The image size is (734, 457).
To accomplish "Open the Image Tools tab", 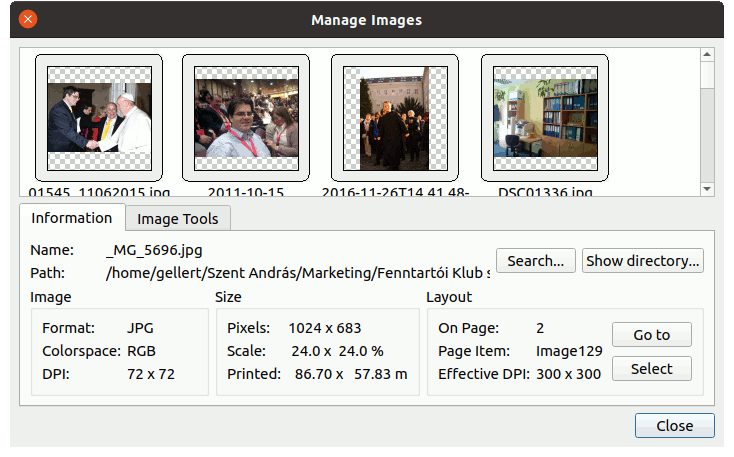I will coord(178,219).
